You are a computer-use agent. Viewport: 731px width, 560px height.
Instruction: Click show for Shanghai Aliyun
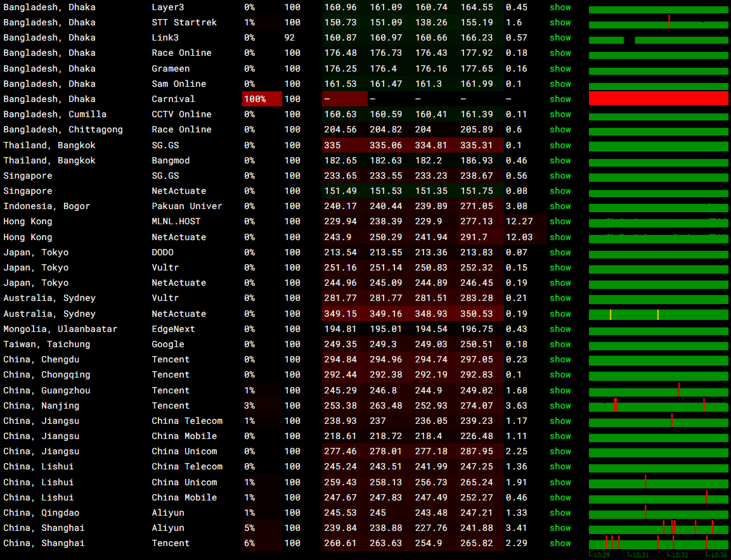pos(560,528)
